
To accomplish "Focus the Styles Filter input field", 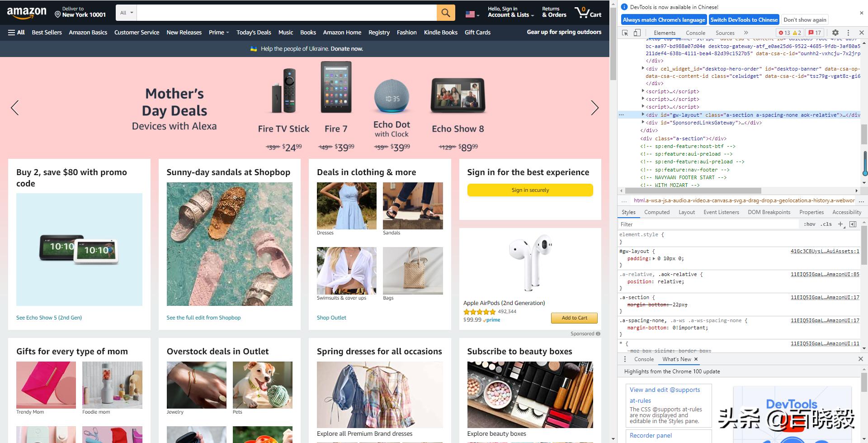I will coord(708,224).
